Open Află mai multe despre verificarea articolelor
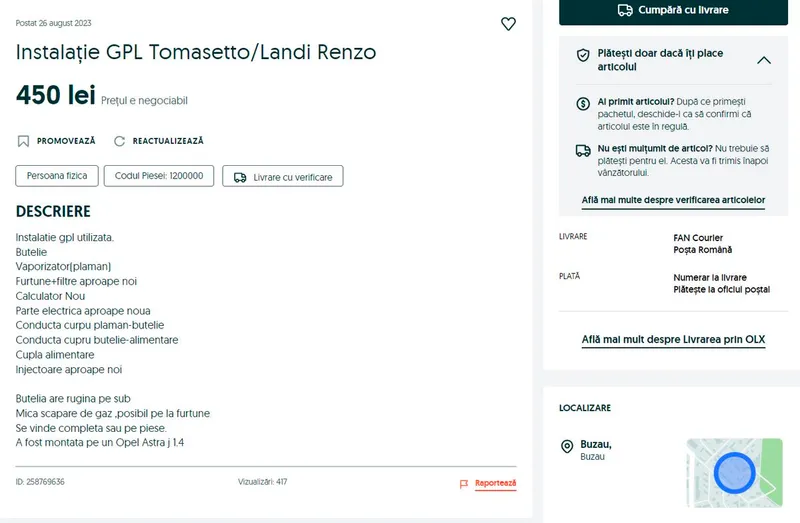Screen dimensions: 800x523 click(673, 200)
